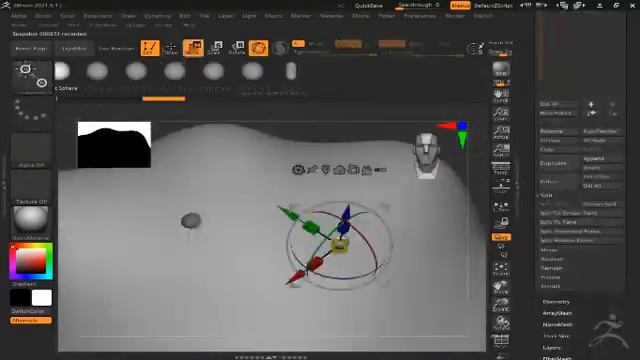Click the gizmo lock icon
Image resolution: width=640 pixels, height=360 pixels.
coord(367,169)
